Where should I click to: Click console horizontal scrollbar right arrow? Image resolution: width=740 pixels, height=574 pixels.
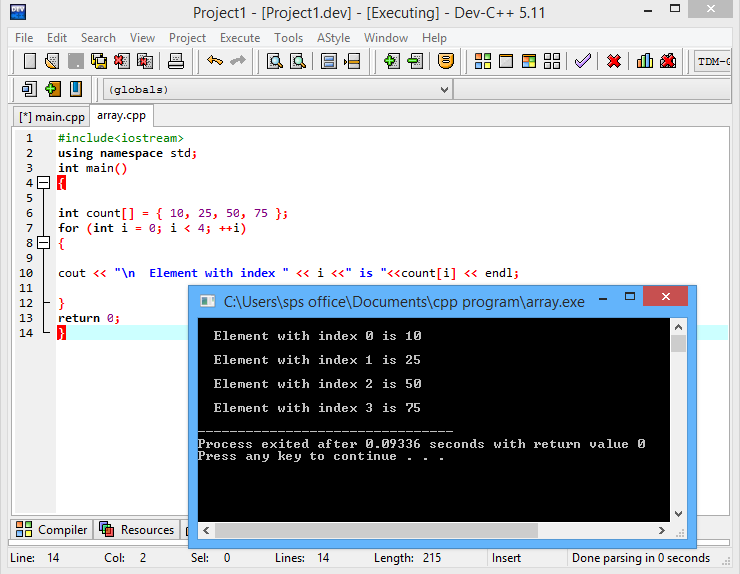(662, 530)
